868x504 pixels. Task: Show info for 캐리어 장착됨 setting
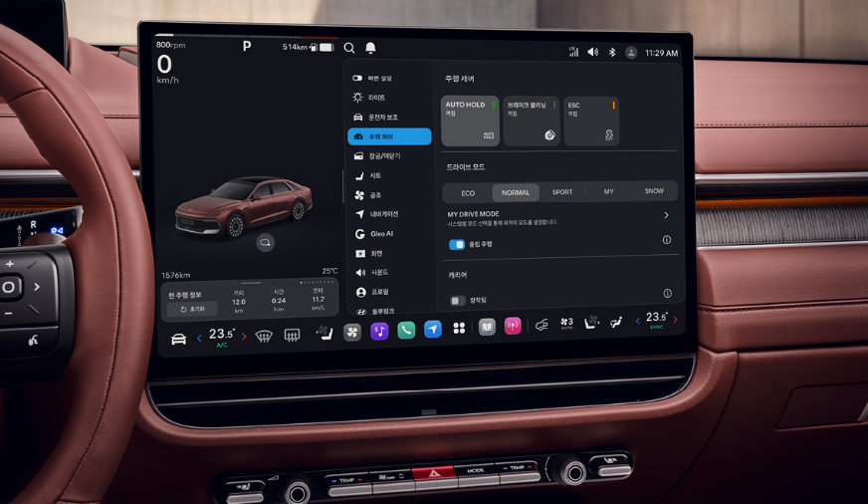[x=667, y=294]
